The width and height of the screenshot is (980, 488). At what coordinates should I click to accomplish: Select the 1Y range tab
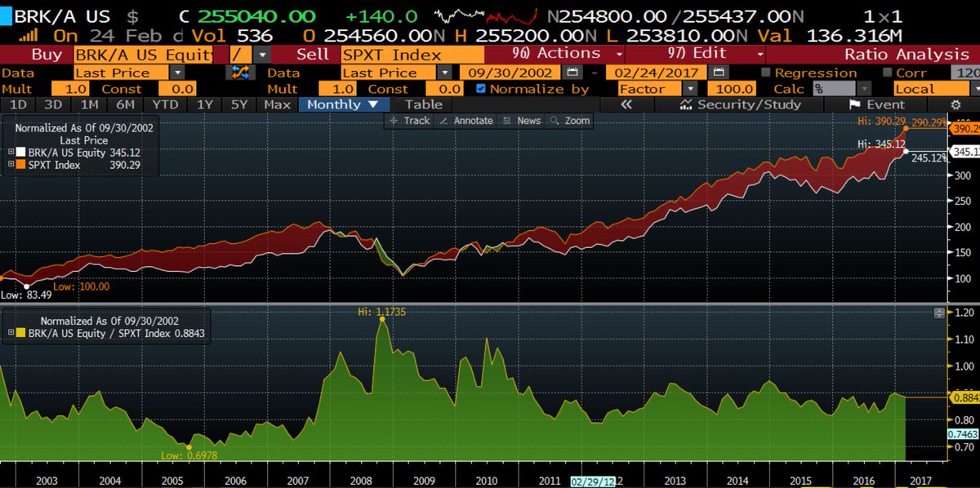click(207, 104)
